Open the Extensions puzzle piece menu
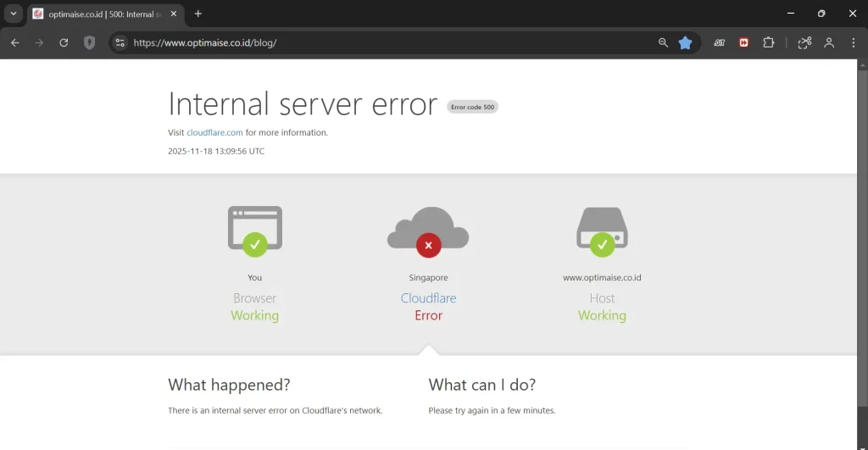This screenshot has width=868, height=450. (x=768, y=42)
